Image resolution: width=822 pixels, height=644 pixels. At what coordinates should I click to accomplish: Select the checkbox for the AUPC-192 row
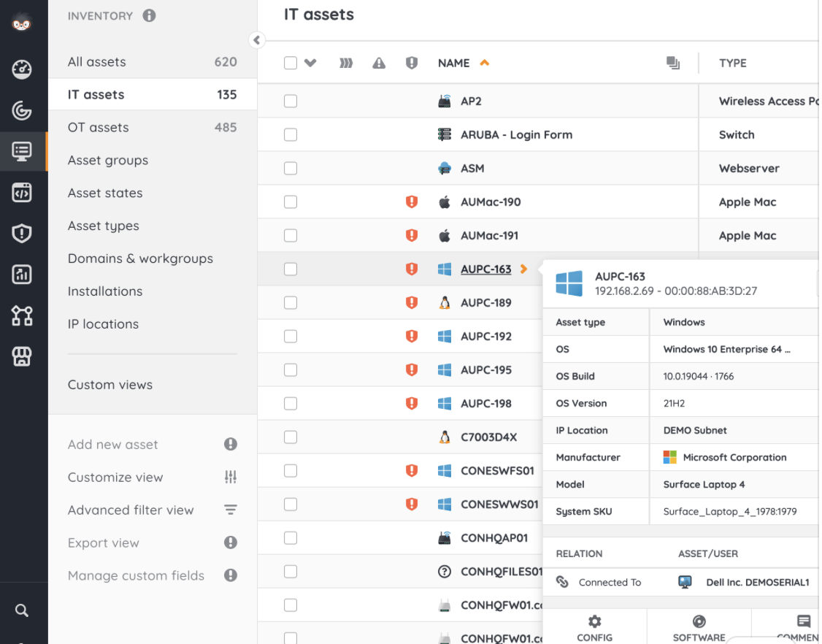pos(291,337)
